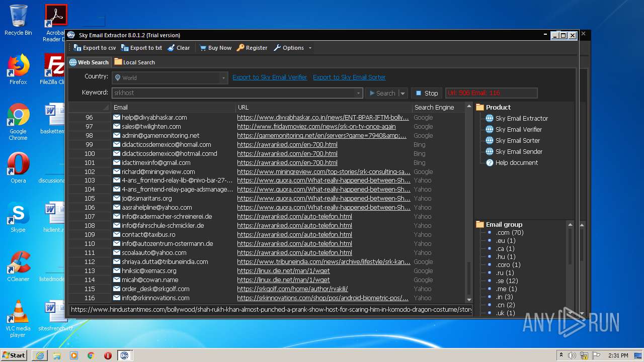The image size is (644, 362).
Task: Click the Register key icon
Action: 240,48
